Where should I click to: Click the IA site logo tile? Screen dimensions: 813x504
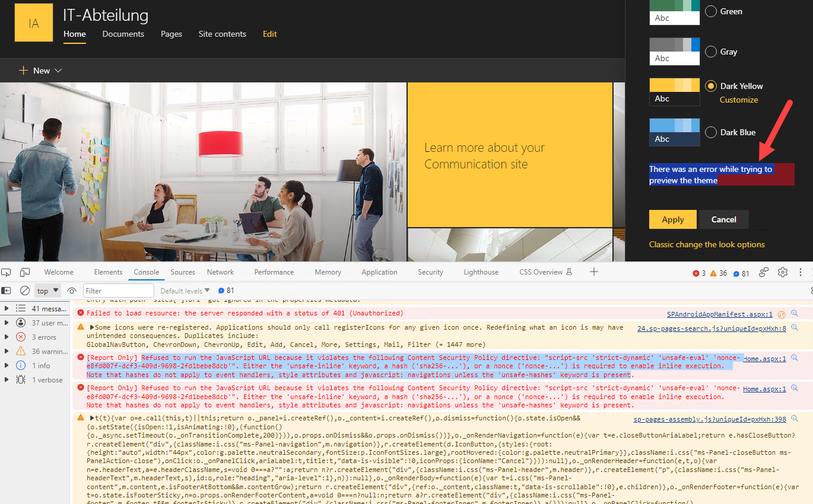34,23
